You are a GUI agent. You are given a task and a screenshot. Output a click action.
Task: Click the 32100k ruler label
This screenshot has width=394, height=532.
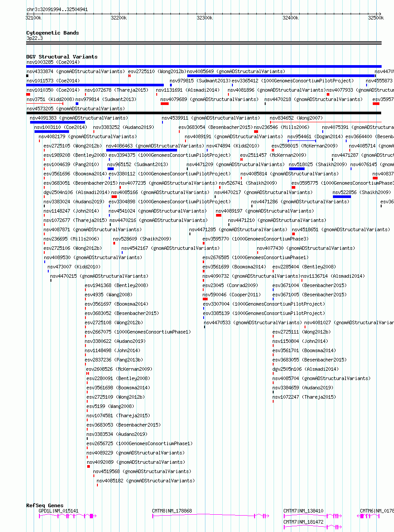(x=33, y=18)
